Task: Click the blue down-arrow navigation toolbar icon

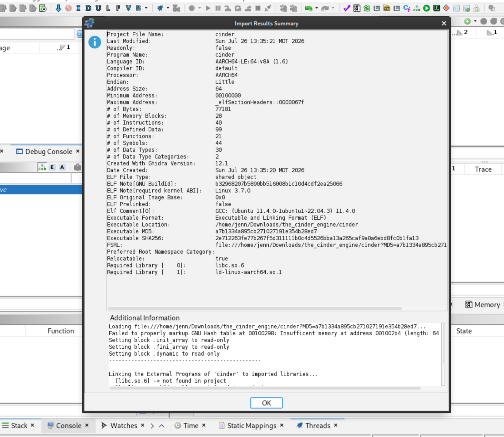Action: coord(58,8)
